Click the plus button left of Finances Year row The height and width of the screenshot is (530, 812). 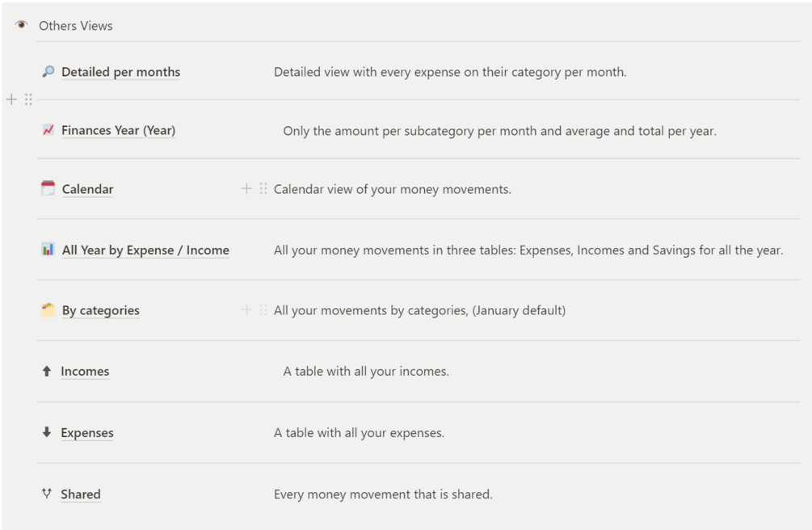11,99
